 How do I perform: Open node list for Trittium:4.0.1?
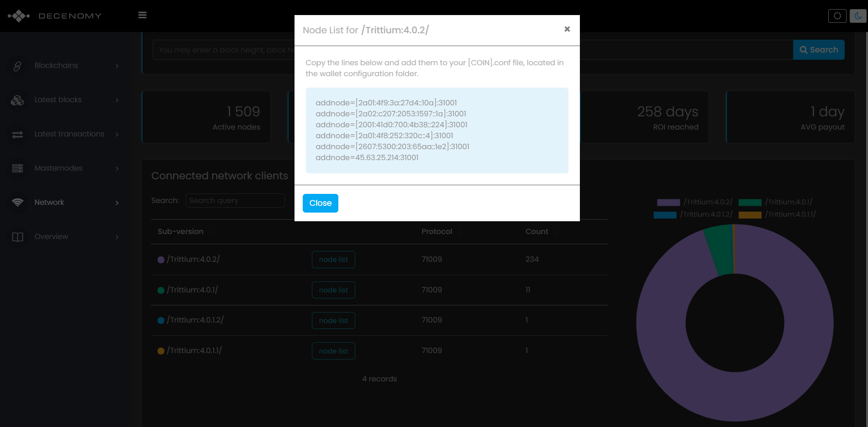333,290
